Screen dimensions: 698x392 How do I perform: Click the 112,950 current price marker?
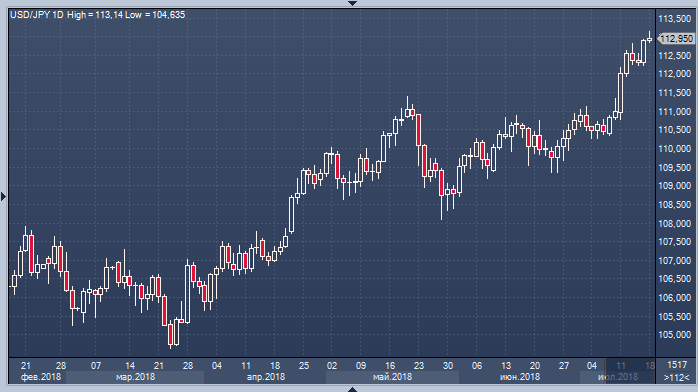[x=676, y=39]
